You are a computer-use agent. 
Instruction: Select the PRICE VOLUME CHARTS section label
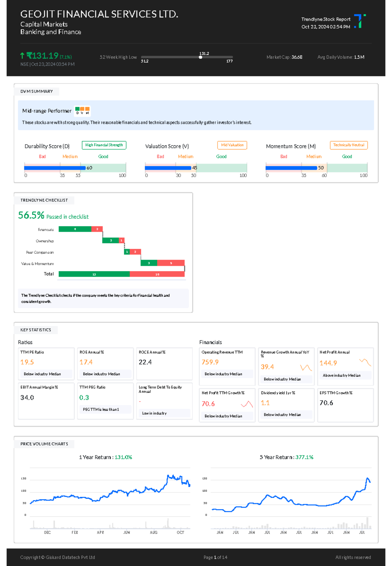44,444
